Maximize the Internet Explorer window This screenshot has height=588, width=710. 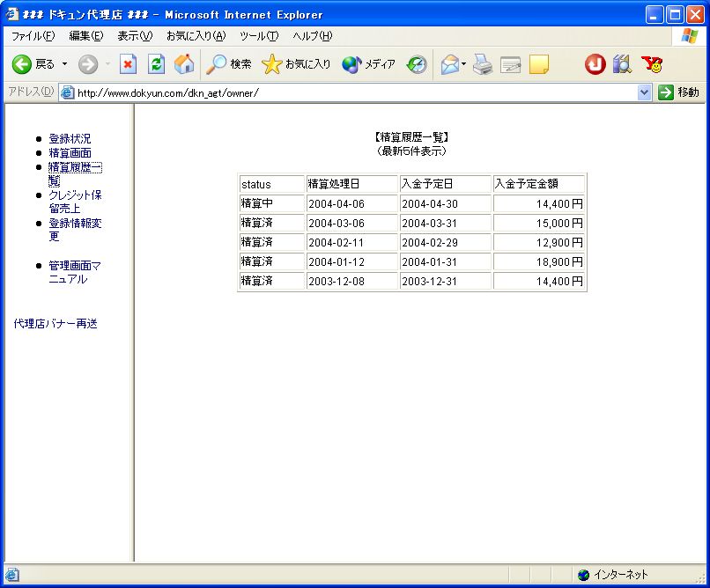pos(675,15)
